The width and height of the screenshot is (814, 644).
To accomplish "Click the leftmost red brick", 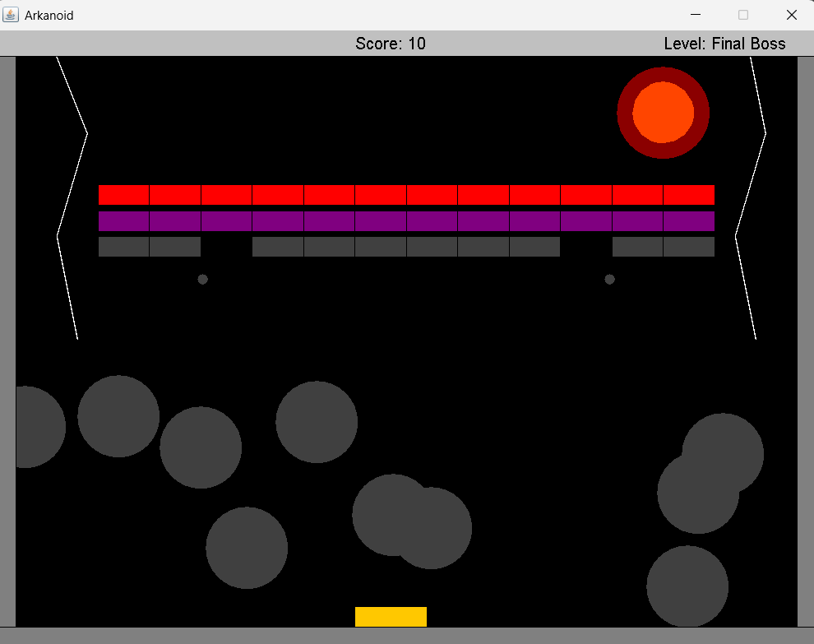I will click(x=123, y=195).
